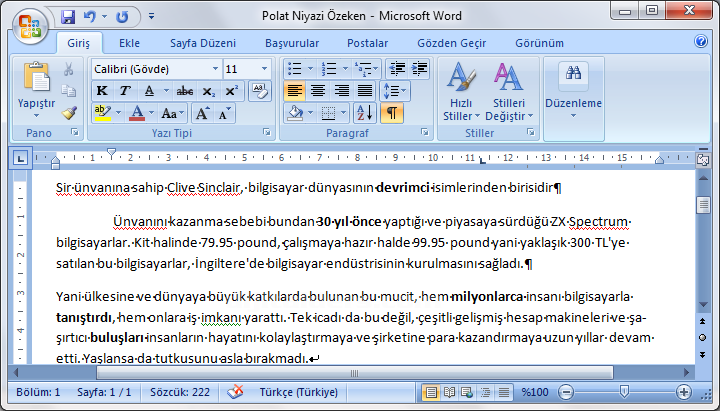Shrink font size with small A

pos(224,113)
